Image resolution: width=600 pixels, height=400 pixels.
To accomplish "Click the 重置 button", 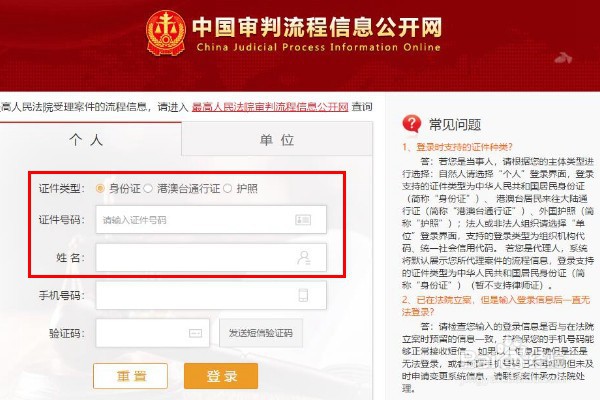I will tap(130, 376).
